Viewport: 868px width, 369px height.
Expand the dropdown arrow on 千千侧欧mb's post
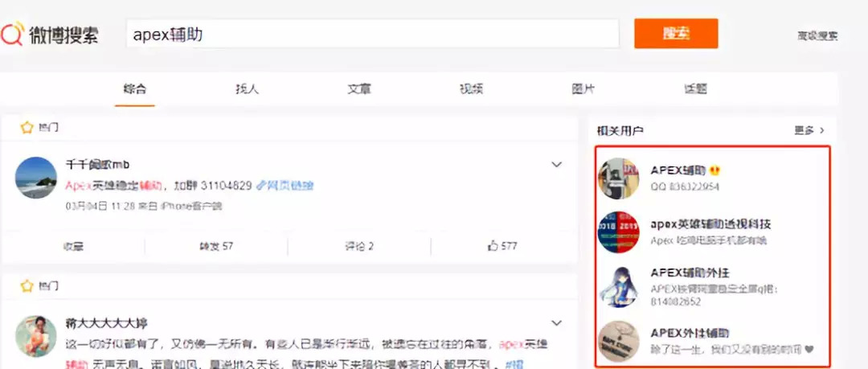(557, 165)
